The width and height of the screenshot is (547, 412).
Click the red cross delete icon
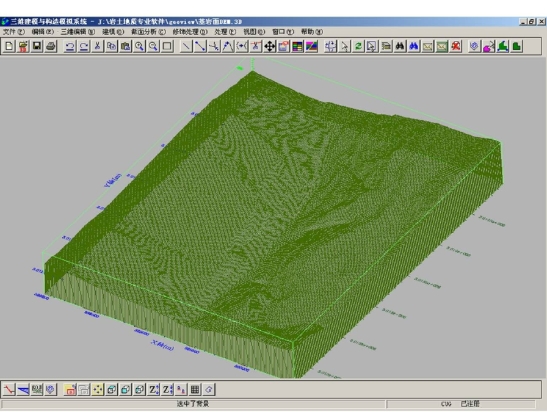[x=456, y=46]
